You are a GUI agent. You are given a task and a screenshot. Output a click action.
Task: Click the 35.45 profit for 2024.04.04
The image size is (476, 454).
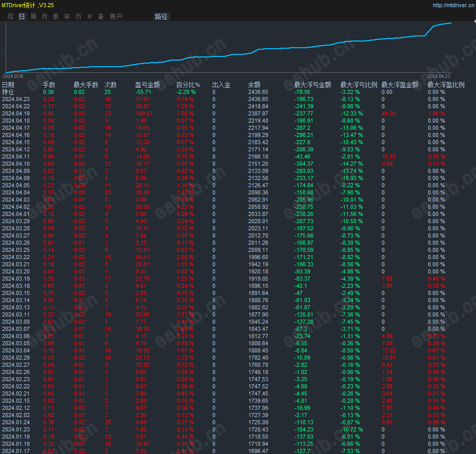point(143,192)
